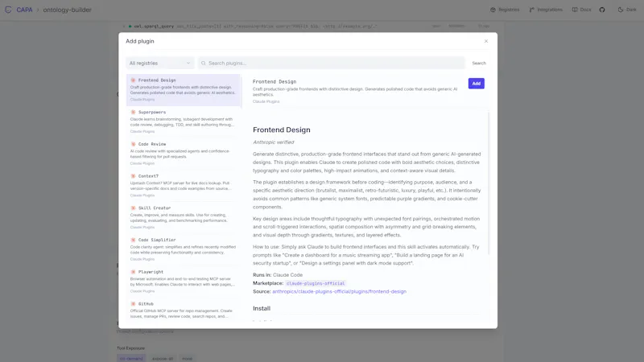Toggle Dark mode
Viewport: 644px width, 362px height.
(x=627, y=10)
